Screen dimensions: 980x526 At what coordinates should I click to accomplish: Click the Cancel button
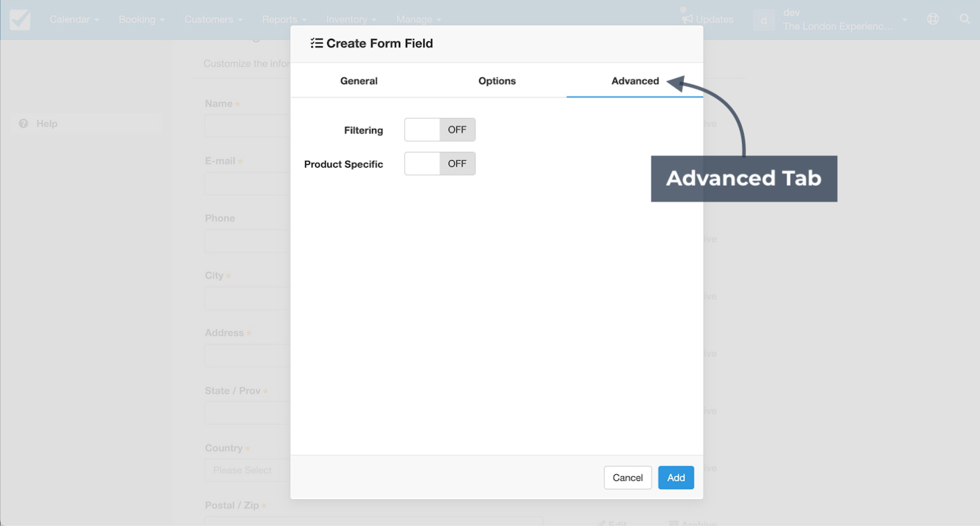point(628,478)
